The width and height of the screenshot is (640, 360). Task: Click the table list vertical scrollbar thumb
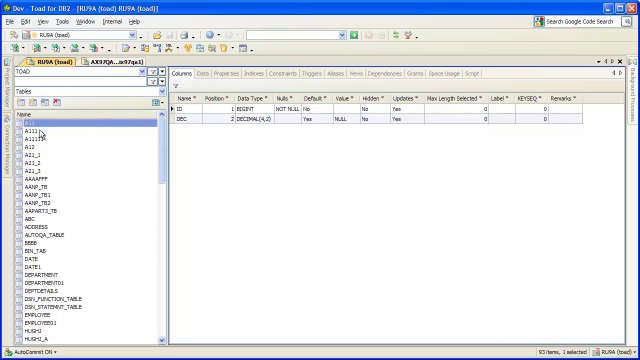[162, 151]
